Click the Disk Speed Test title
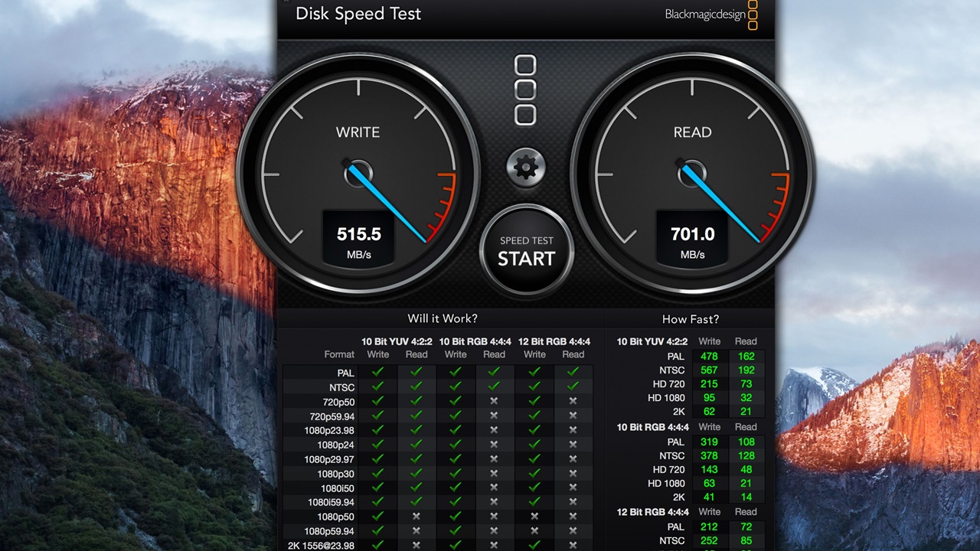 point(358,14)
